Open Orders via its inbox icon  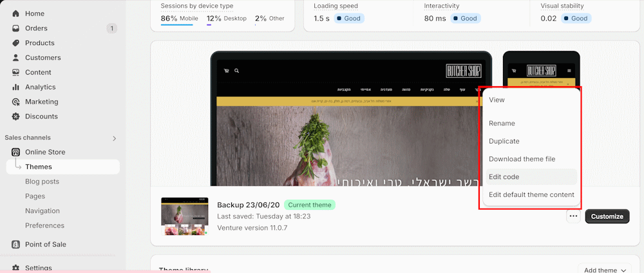point(15,28)
